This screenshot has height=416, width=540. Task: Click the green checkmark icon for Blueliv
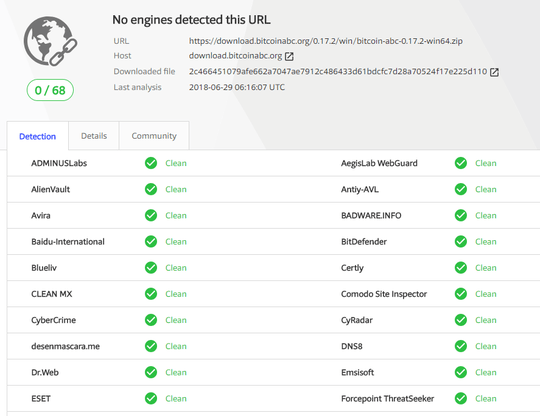point(151,268)
